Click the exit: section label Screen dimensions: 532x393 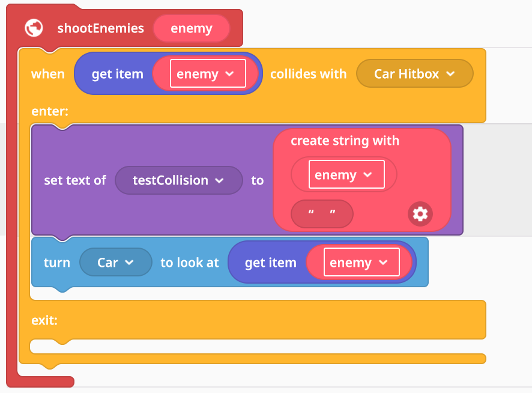pos(44,320)
